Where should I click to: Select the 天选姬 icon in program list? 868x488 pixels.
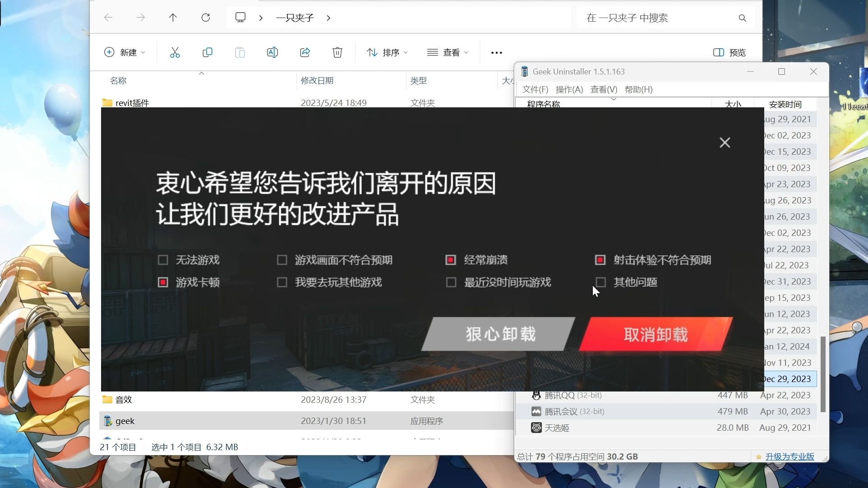pos(536,428)
